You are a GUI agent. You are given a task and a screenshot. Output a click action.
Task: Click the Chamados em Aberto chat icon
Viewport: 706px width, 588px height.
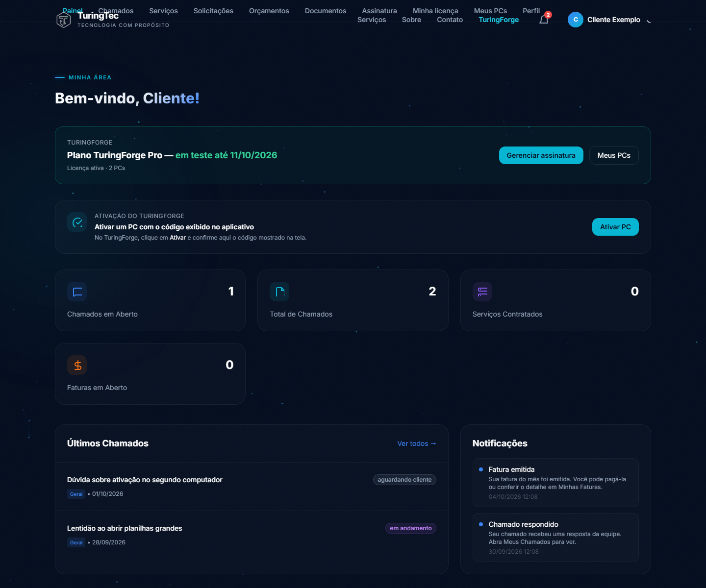tap(77, 292)
